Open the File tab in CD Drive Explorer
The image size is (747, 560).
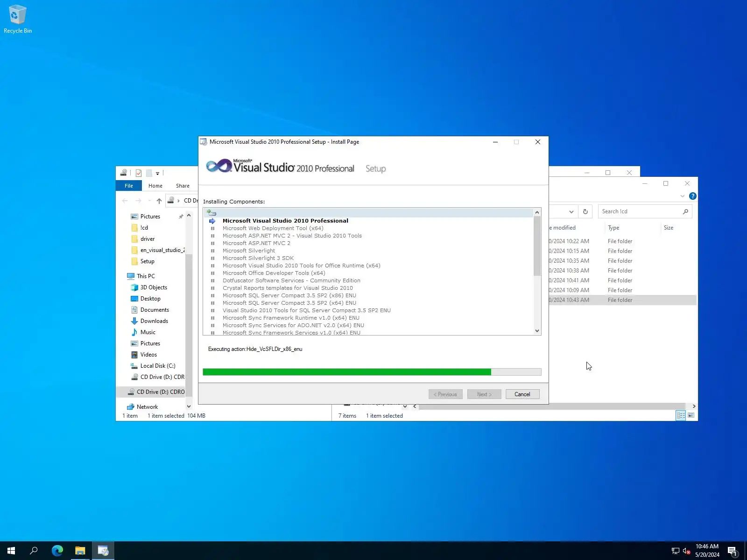coord(129,186)
